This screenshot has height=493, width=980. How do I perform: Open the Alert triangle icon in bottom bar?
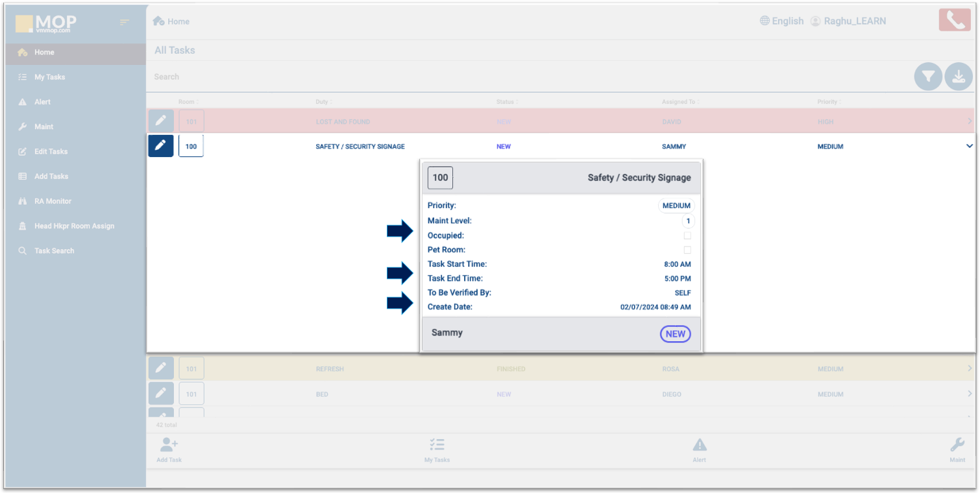coord(699,445)
